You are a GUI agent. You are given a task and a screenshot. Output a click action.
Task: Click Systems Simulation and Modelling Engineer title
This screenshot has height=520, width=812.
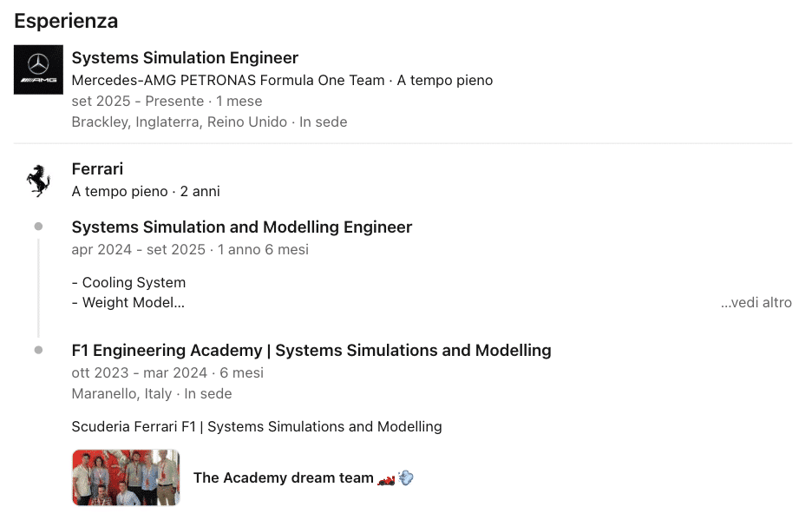coord(241,227)
